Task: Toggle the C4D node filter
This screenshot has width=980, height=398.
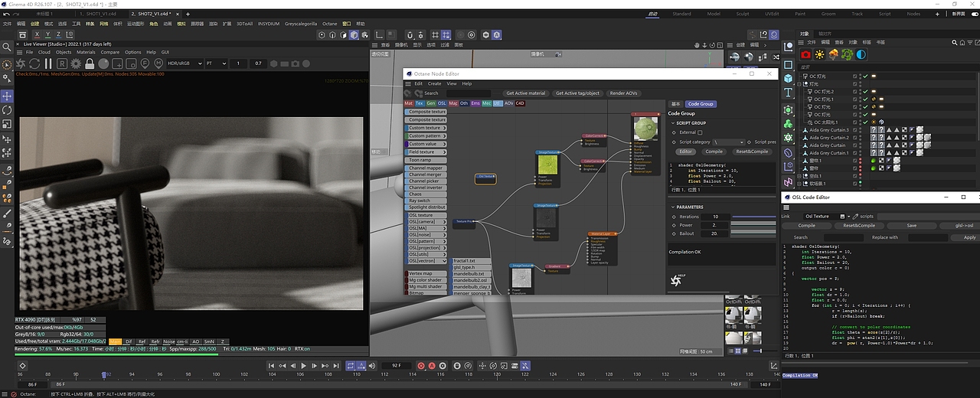Action: pos(520,103)
